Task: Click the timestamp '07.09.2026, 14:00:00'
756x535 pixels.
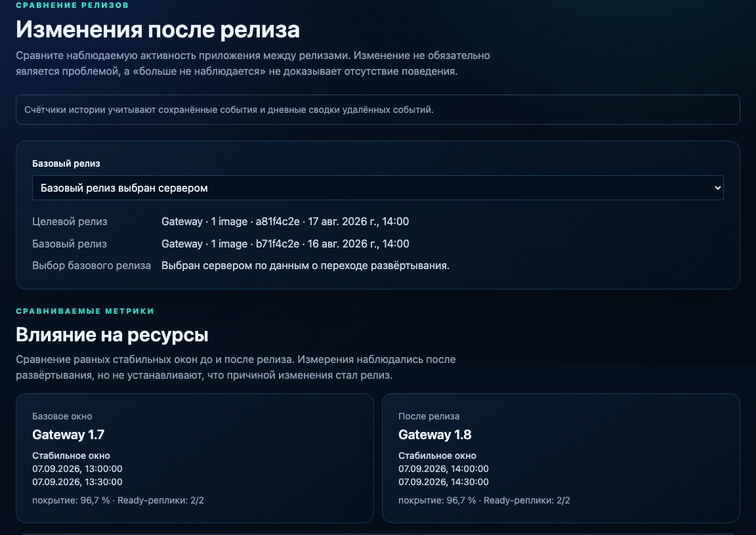Action: (444, 469)
